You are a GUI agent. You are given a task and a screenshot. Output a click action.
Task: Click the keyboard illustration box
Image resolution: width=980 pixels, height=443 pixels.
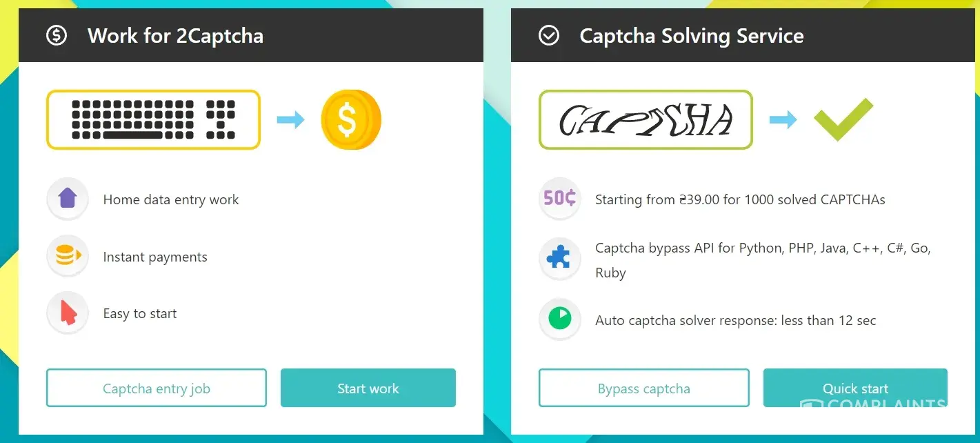pyautogui.click(x=153, y=119)
